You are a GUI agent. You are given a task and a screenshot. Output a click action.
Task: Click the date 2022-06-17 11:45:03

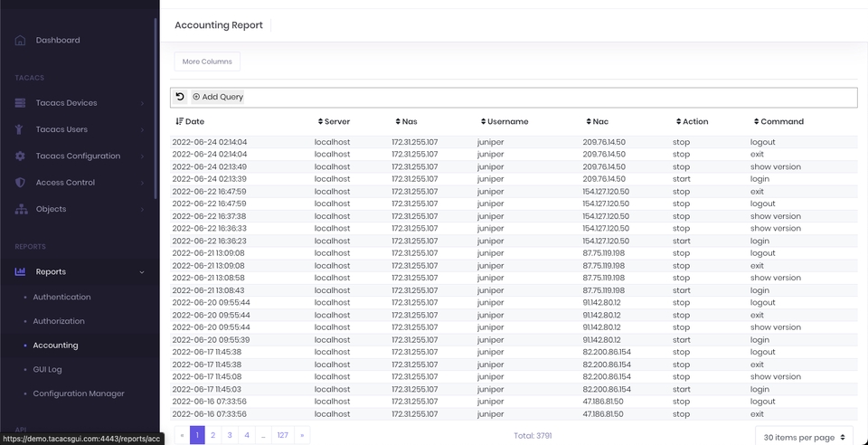coord(206,390)
